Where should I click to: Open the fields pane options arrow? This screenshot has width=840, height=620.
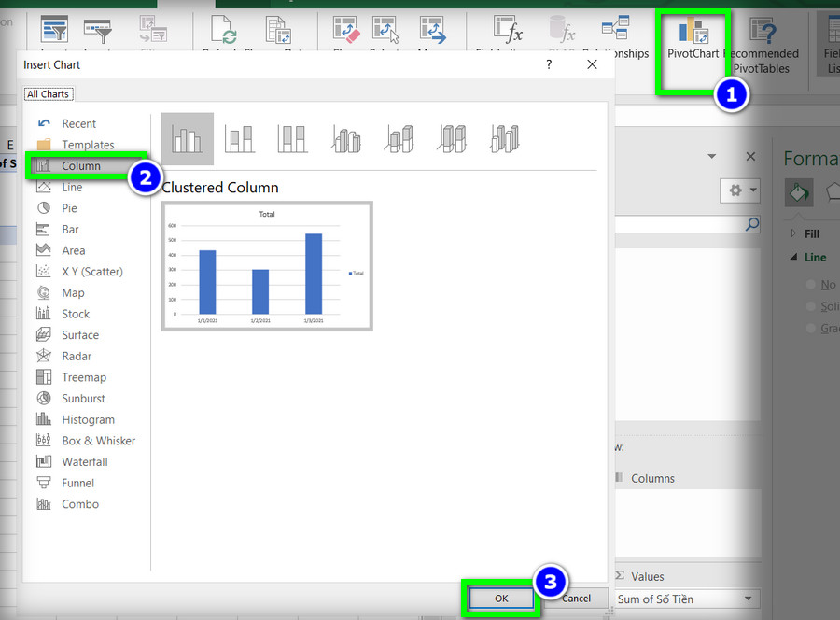(712, 157)
